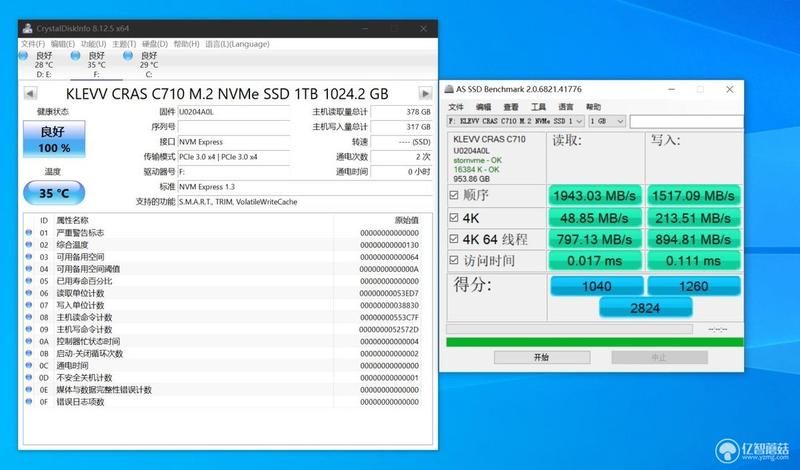
Task: Open 编辑 menu in AS SSD Benchmark
Action: 483,107
